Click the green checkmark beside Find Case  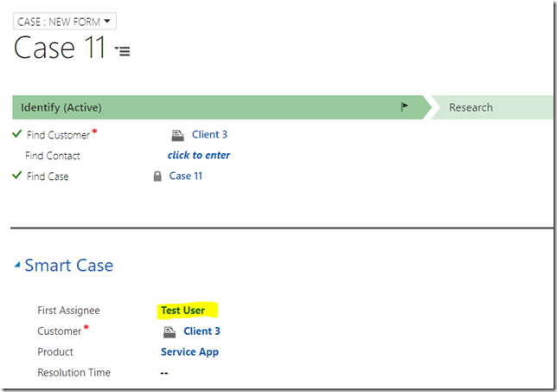point(16,176)
